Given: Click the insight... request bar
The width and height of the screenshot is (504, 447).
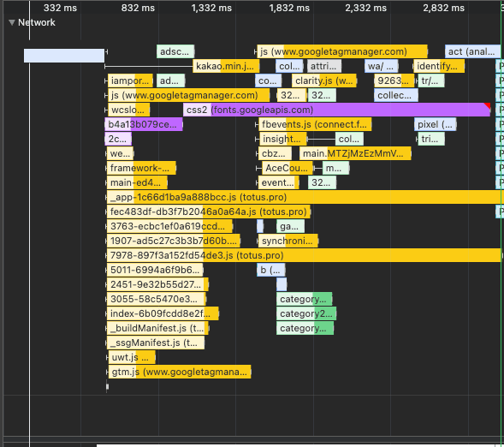Looking at the screenshot, I should 283,139.
